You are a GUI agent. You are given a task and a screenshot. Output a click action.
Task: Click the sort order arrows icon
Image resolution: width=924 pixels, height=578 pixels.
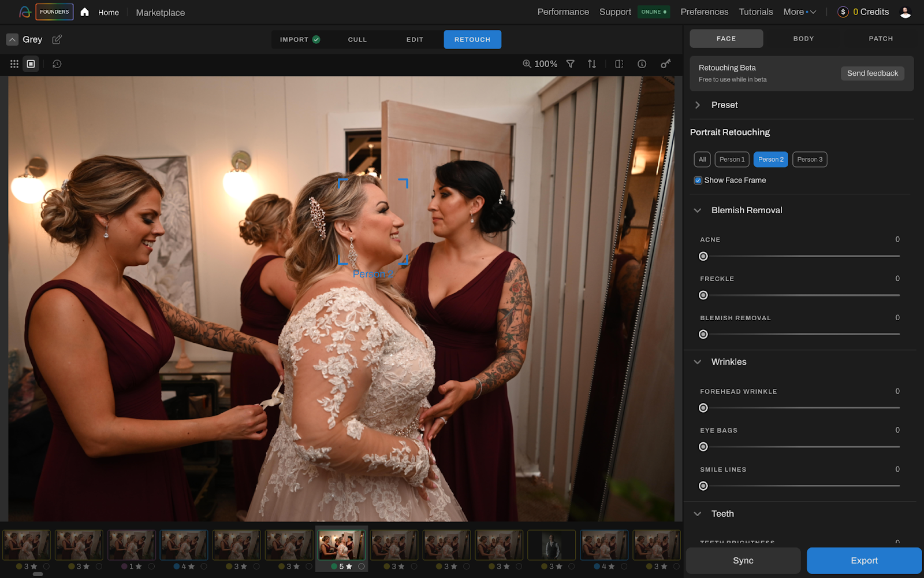click(592, 64)
